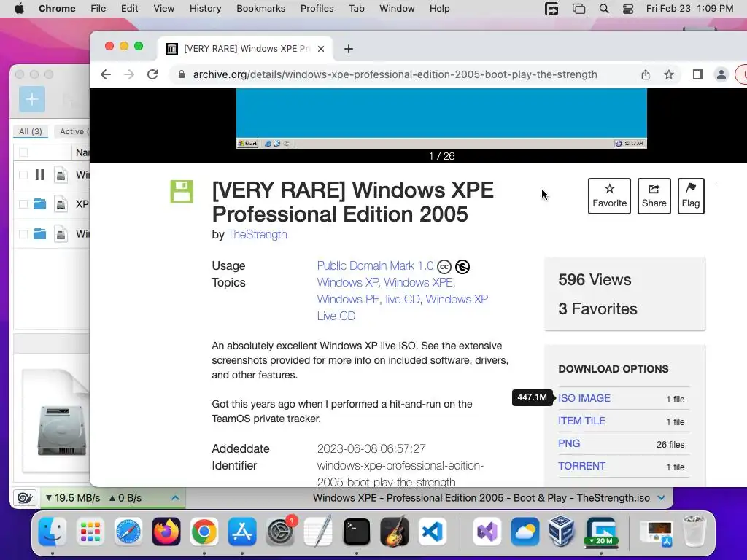Download the ISO IMAGE file

(584, 398)
